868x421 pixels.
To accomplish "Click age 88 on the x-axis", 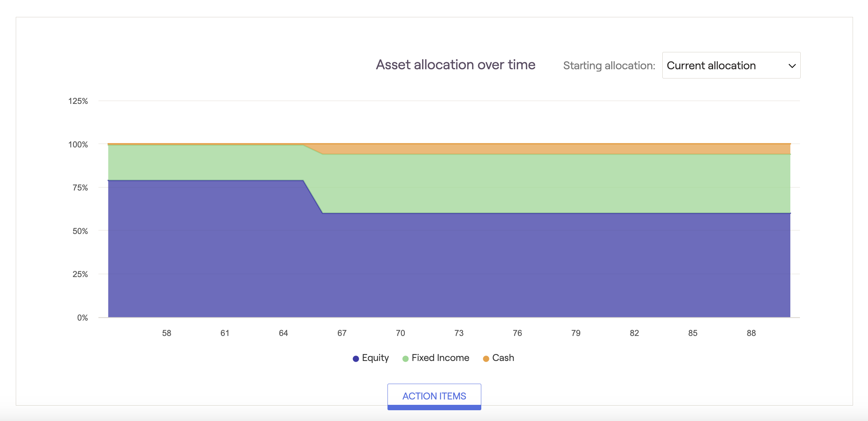I will [751, 333].
